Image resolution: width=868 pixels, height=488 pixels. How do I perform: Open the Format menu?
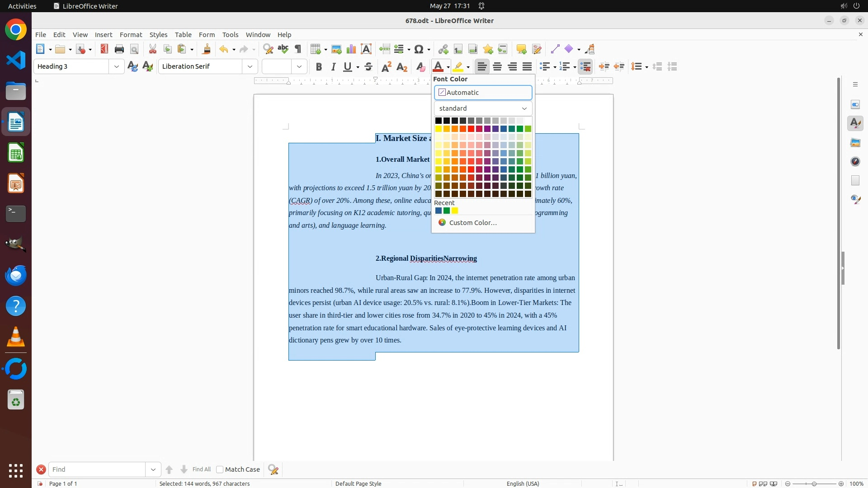pos(131,35)
